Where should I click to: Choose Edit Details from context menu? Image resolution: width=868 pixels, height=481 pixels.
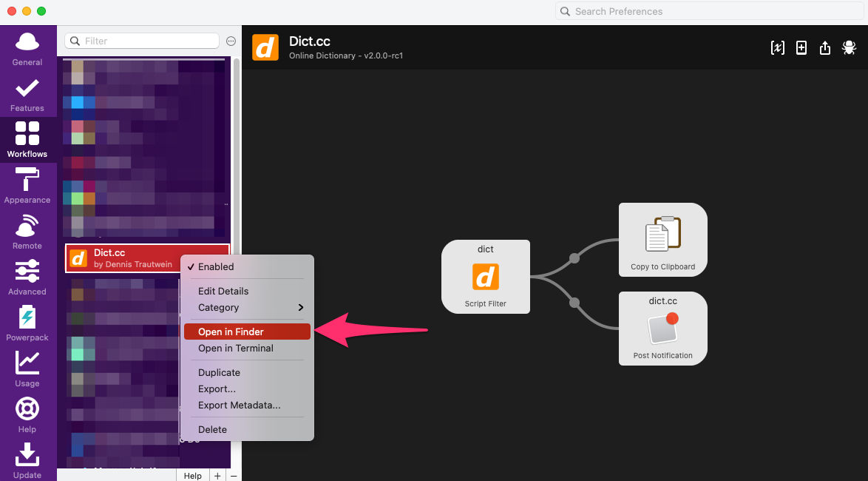pyautogui.click(x=247, y=291)
